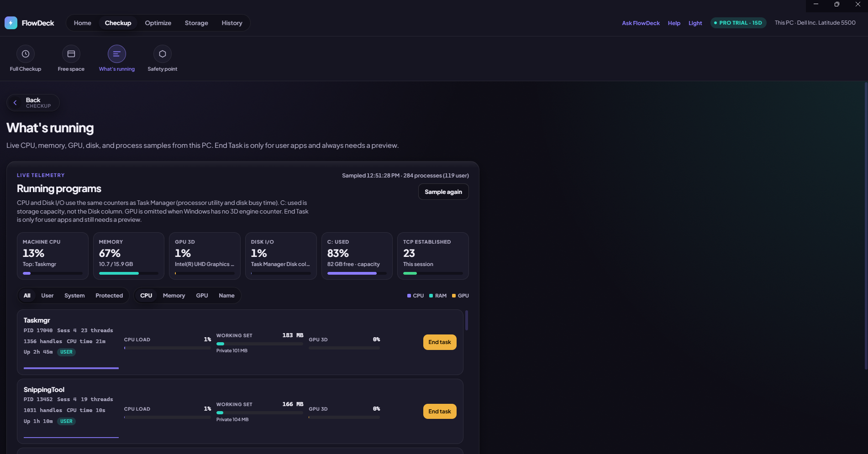
Task: Click the Disk I/O 1% card
Action: (281, 256)
